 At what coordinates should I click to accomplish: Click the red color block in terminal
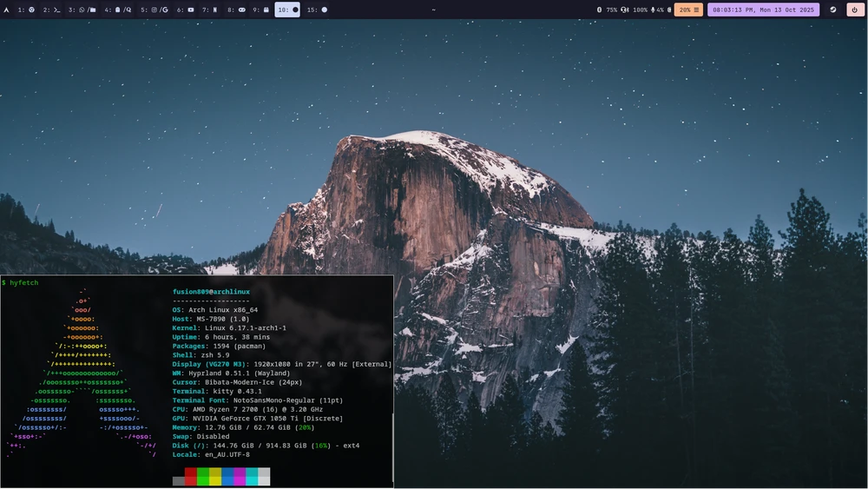point(191,477)
